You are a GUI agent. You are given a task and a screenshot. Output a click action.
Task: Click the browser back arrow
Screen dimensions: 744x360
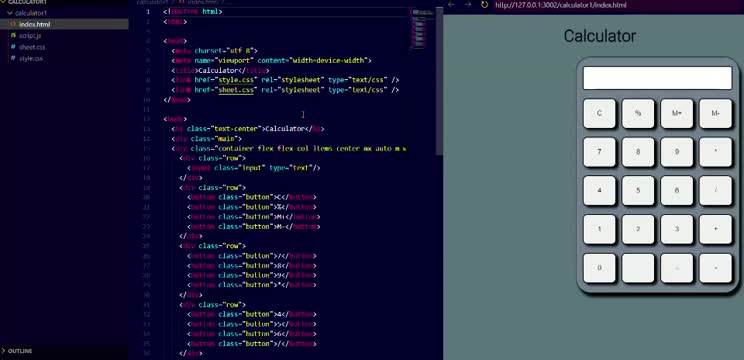point(451,4)
